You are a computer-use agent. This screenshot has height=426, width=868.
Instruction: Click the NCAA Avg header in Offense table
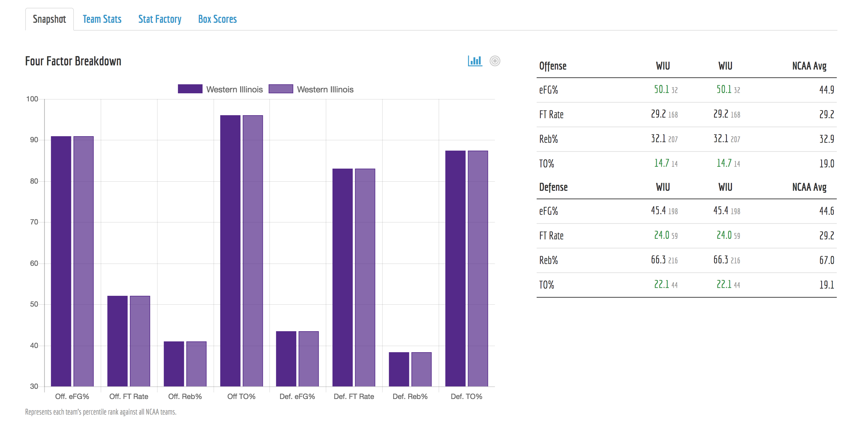809,66
